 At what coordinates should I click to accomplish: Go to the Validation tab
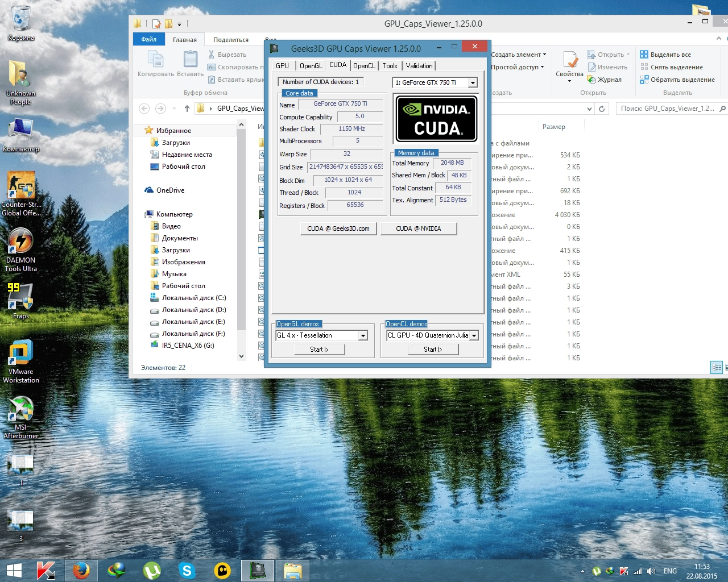[x=419, y=66]
